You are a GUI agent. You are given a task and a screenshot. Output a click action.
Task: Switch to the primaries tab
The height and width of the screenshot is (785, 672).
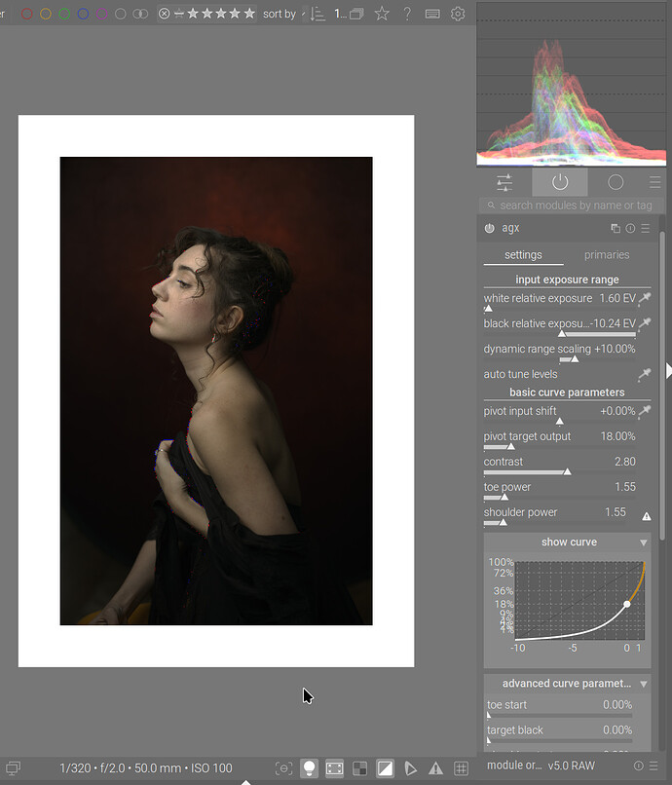click(607, 255)
